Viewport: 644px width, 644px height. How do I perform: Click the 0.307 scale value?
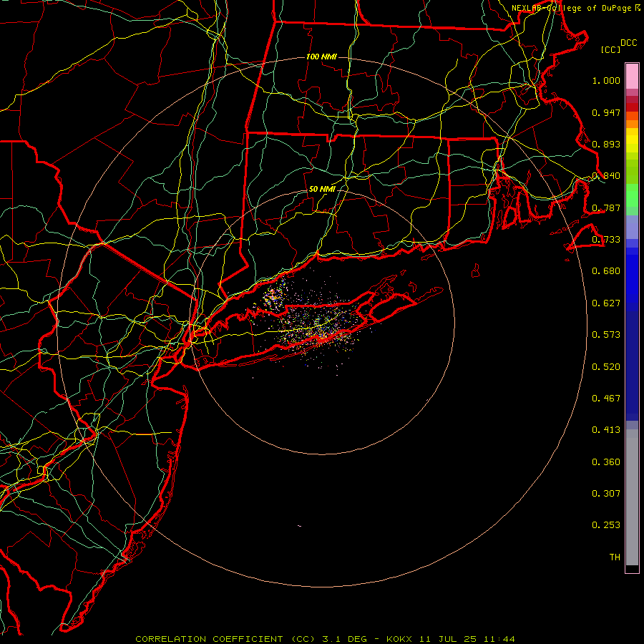[x=606, y=494]
